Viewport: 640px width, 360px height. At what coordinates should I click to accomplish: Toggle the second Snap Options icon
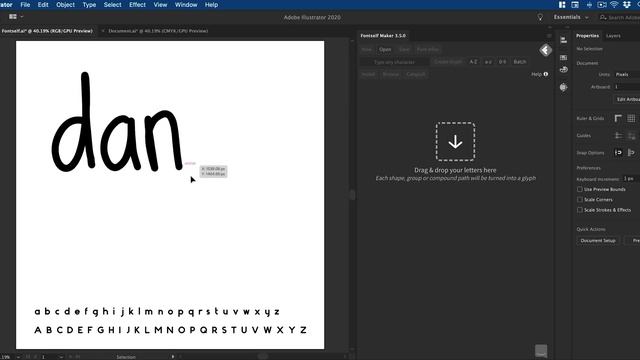(x=631, y=152)
